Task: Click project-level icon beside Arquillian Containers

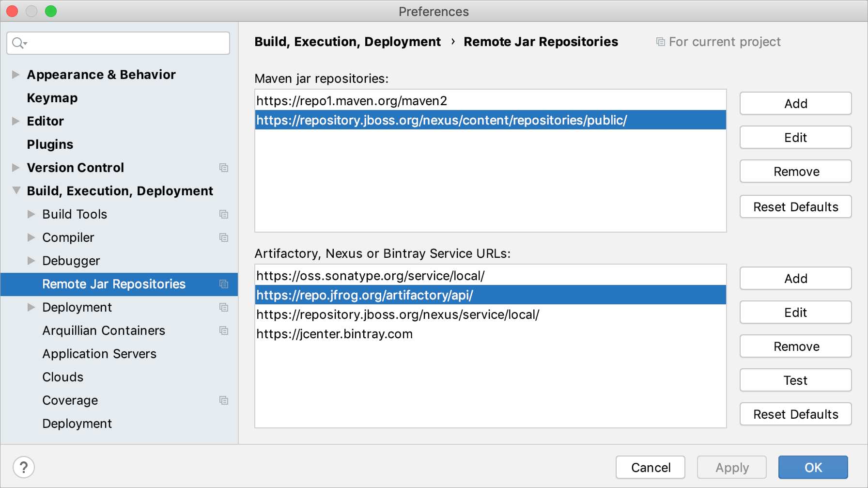Action: pos(224,331)
